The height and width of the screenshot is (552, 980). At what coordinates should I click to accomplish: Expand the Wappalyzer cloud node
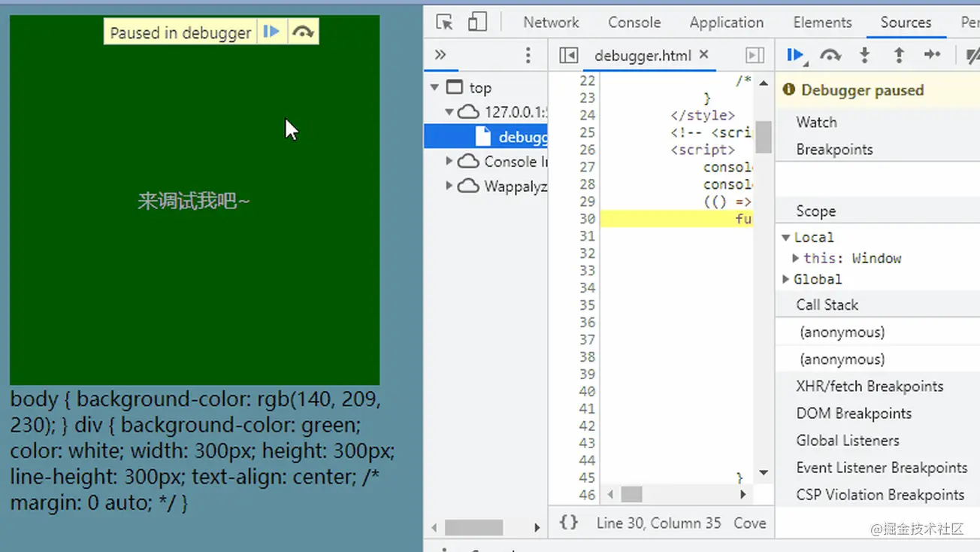[449, 185]
